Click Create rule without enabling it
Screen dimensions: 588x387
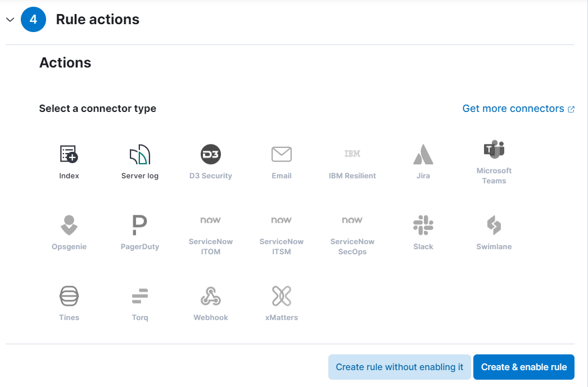click(x=399, y=367)
